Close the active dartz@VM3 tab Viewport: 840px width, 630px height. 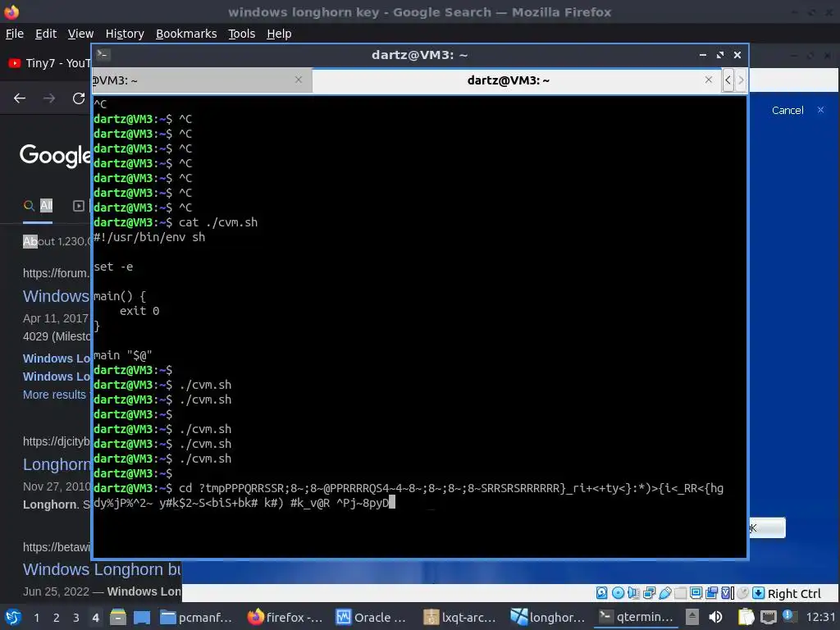[x=708, y=80]
